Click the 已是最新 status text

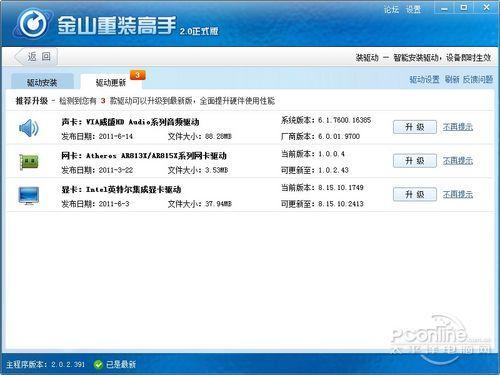[121, 365]
